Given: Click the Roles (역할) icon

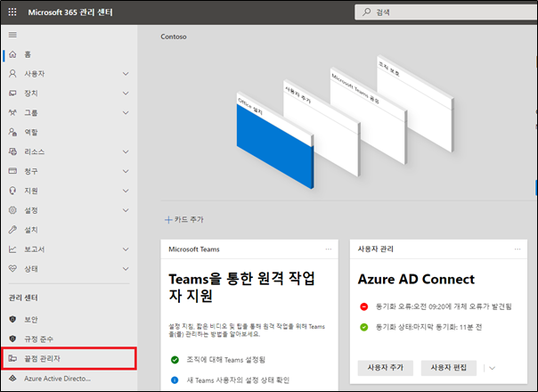Looking at the screenshot, I should (x=12, y=132).
